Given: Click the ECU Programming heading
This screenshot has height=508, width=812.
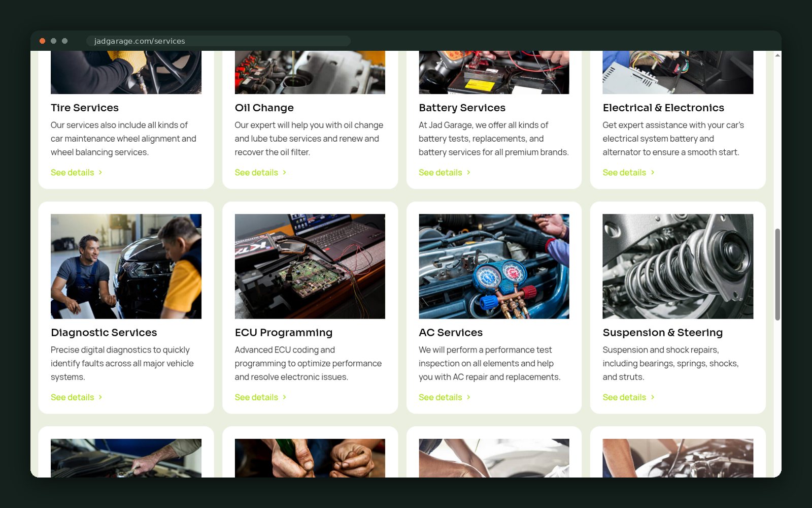Looking at the screenshot, I should coord(284,332).
